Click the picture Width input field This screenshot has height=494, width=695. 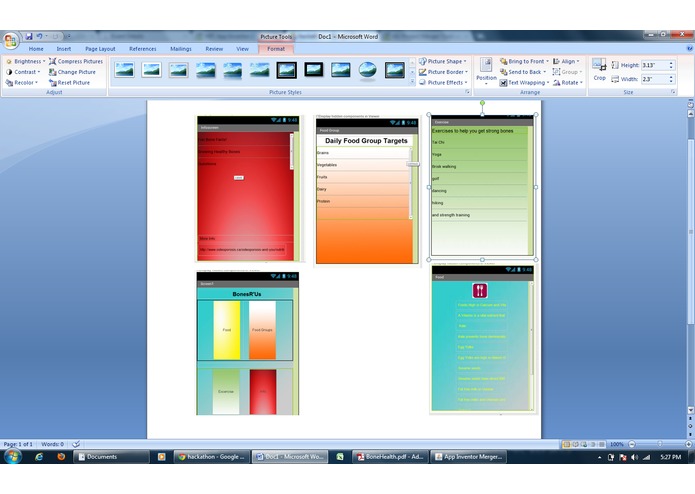[x=654, y=79]
